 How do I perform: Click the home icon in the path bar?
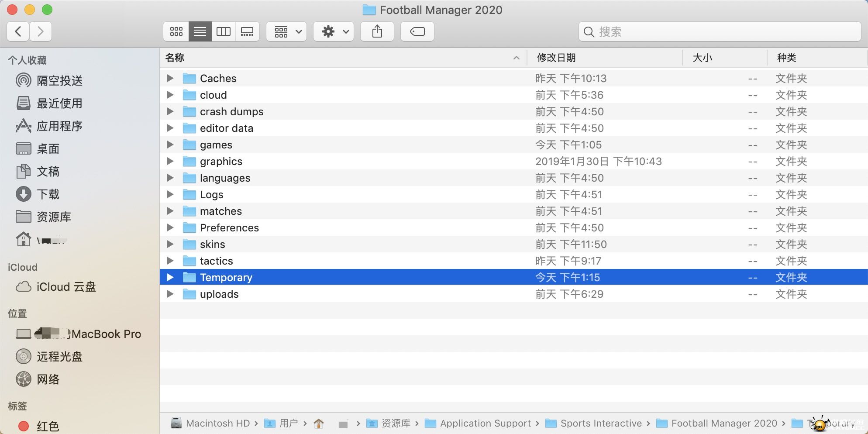pyautogui.click(x=319, y=423)
